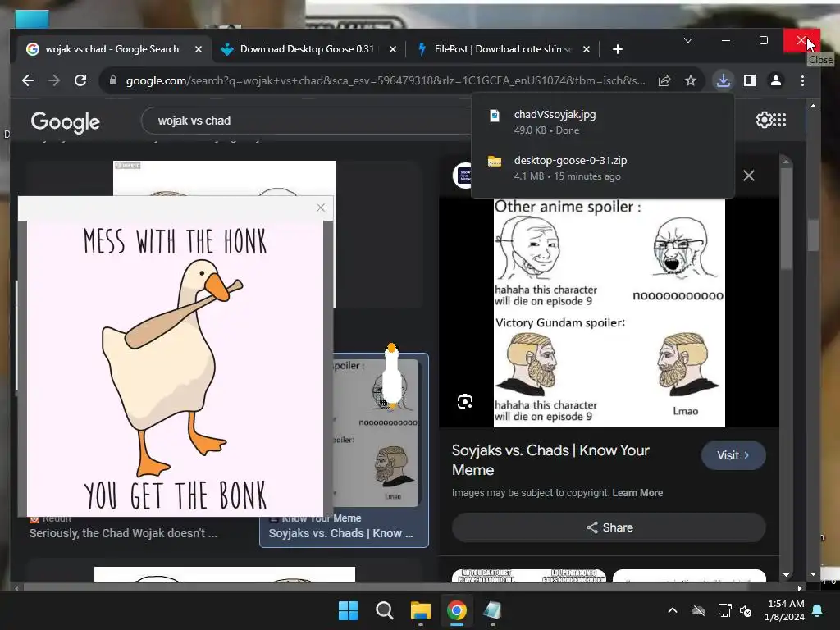
Task: Click the page vertical scrollbar thumb
Action: [x=813, y=235]
